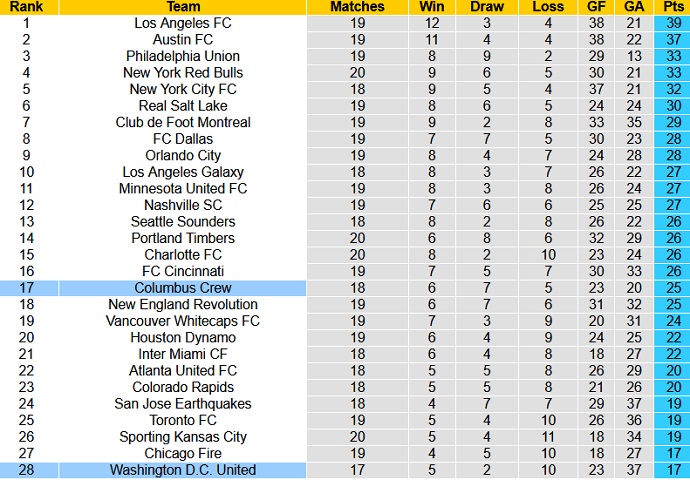Click the Pts column header
Viewport: 690px width, 480px height.
673,7
